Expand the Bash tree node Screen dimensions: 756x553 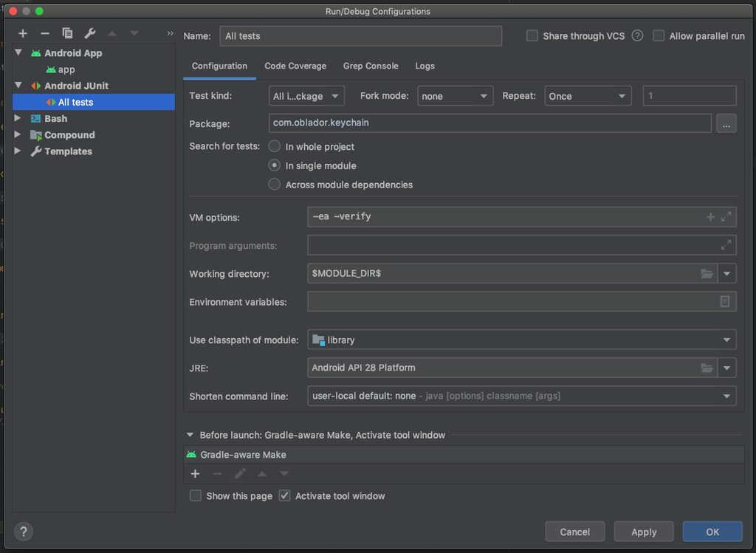point(18,118)
